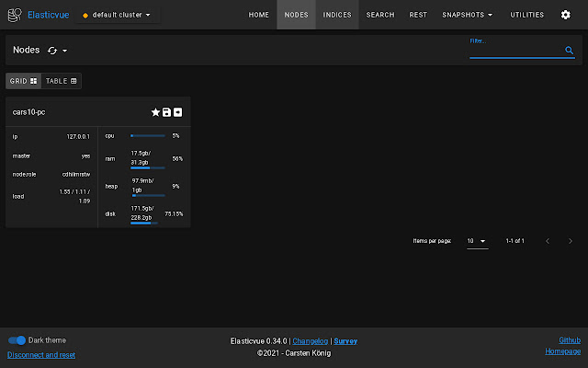Click the disk percentage 75.15%

click(x=174, y=214)
